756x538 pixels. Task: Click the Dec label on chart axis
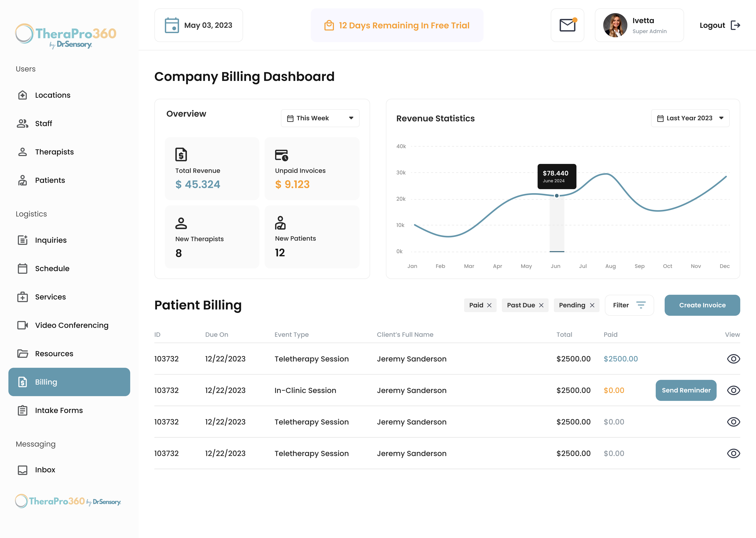pyautogui.click(x=724, y=266)
